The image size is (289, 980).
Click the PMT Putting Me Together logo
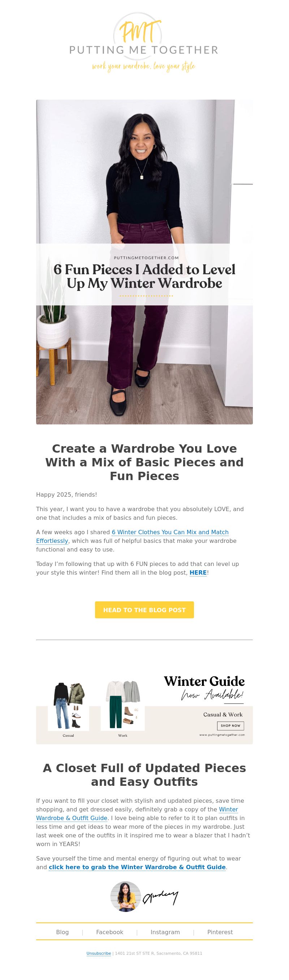click(x=144, y=43)
